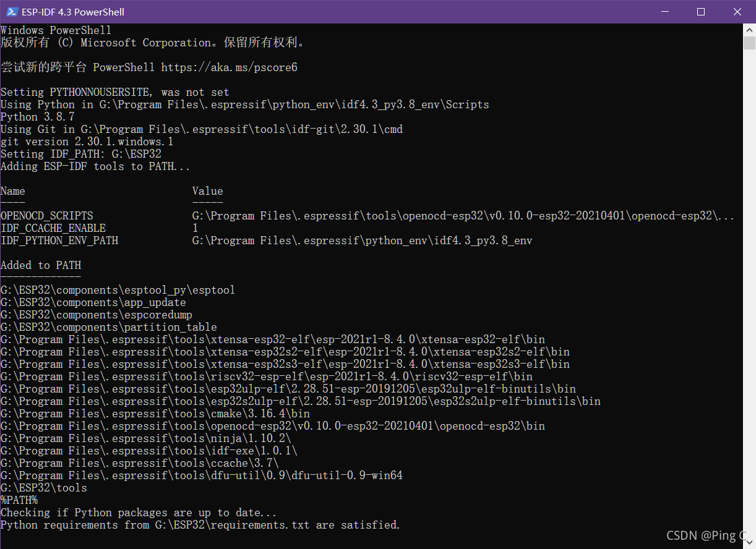The image size is (756, 549).
Task: Click the OPENOCD_SCRIPTS variable name
Action: [x=47, y=216]
